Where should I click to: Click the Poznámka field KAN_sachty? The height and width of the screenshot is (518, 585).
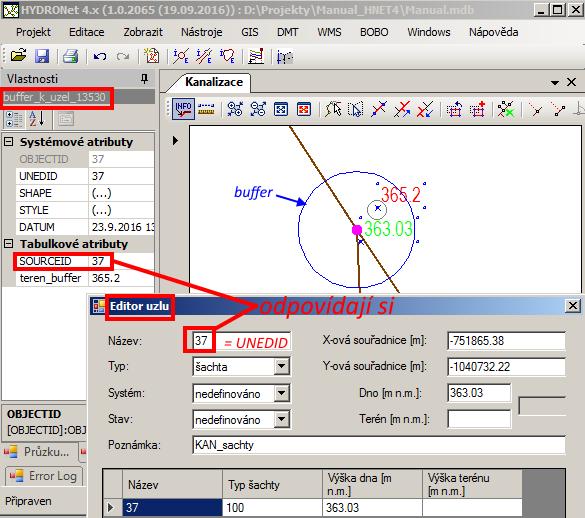[379, 445]
